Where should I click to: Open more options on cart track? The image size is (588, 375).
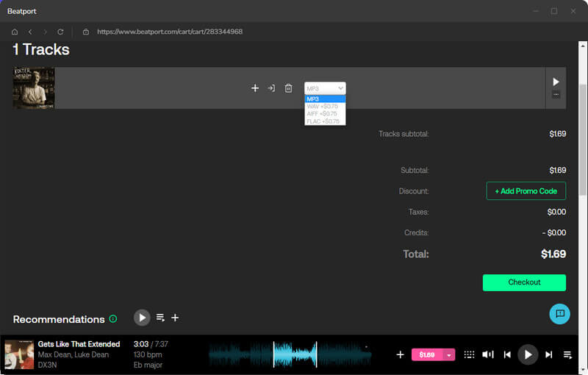tap(556, 95)
